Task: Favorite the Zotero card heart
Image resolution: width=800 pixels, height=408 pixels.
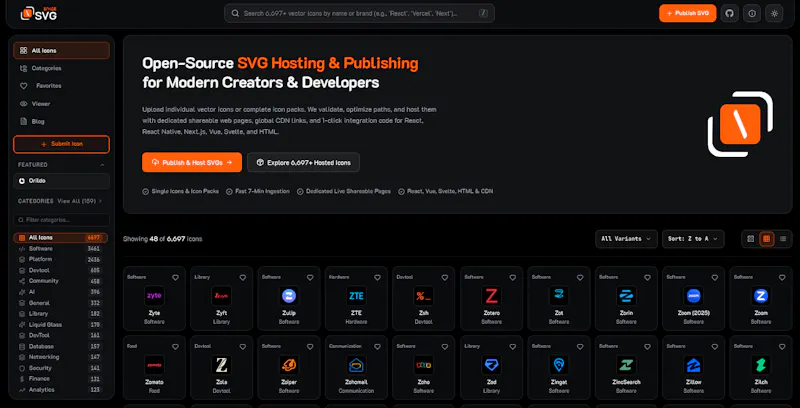Action: tap(513, 277)
